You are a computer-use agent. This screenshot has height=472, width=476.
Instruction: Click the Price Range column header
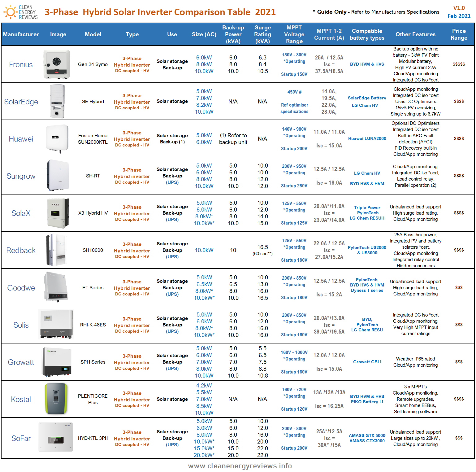[459, 34]
